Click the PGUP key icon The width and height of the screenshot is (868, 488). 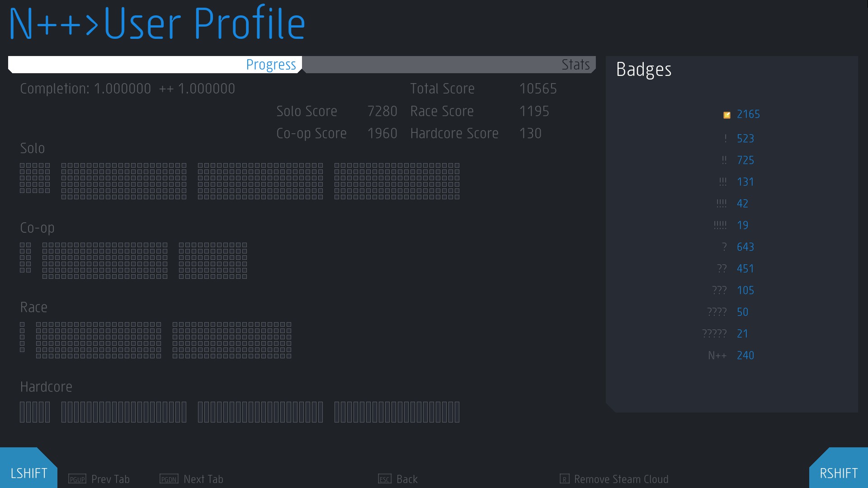(77, 479)
